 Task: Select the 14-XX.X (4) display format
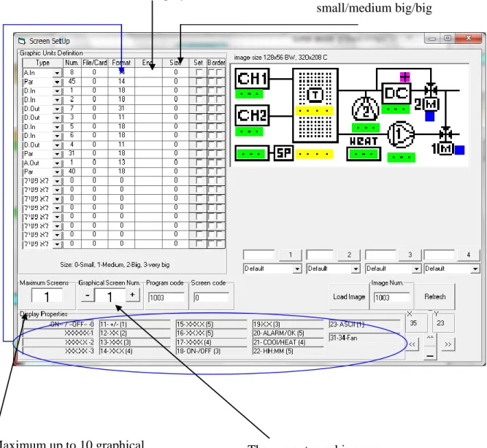pos(135,351)
